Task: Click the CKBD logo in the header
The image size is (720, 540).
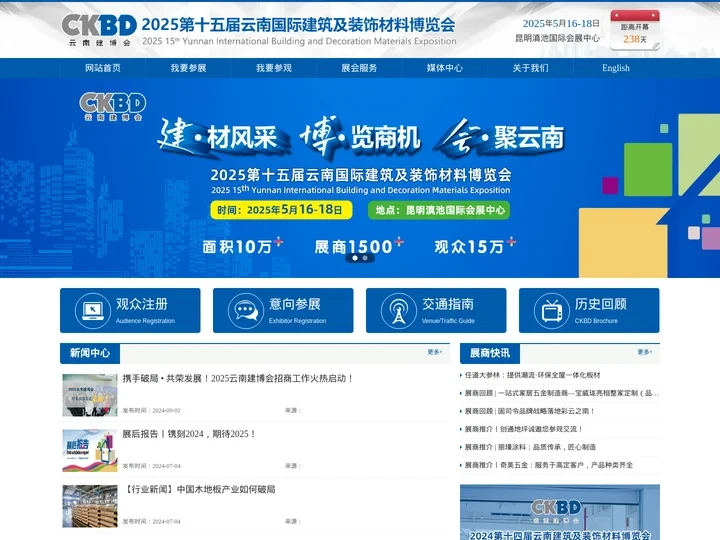Action: click(x=99, y=30)
